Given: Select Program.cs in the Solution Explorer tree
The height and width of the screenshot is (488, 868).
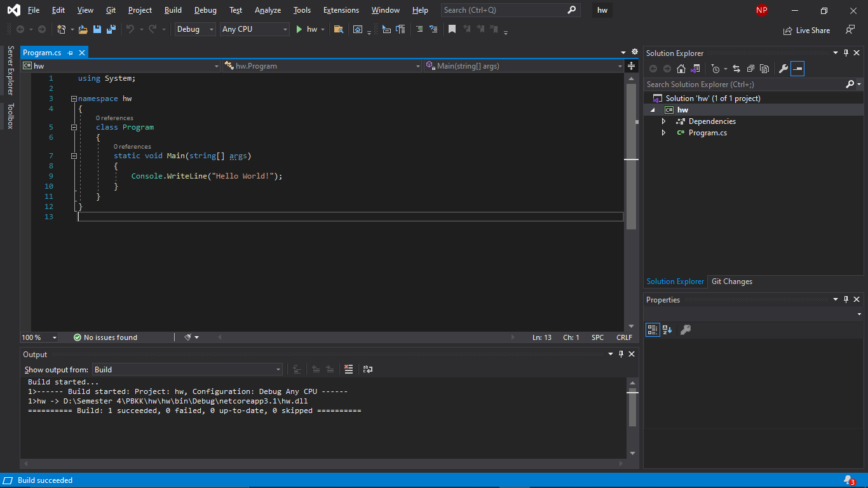Looking at the screenshot, I should pos(707,133).
